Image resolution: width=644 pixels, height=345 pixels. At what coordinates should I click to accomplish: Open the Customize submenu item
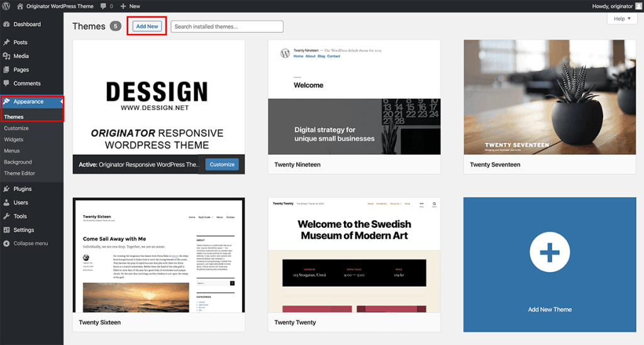click(x=16, y=128)
